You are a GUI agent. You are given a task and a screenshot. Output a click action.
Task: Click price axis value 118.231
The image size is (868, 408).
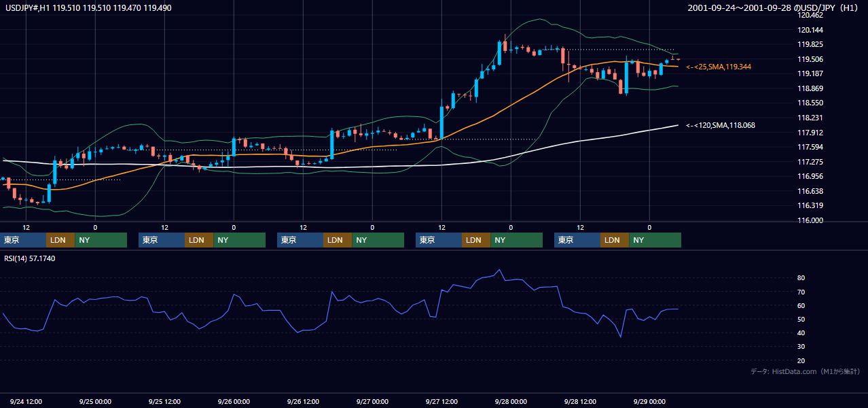(x=811, y=118)
